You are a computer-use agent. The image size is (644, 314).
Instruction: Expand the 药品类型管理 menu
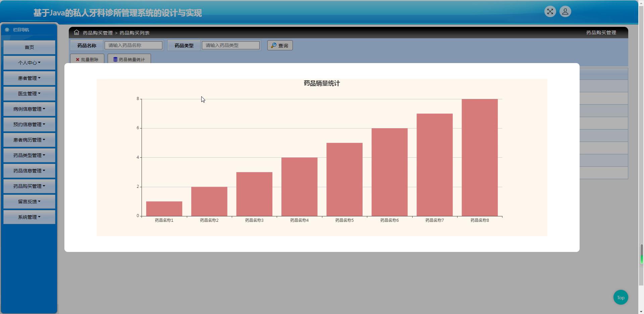30,155
